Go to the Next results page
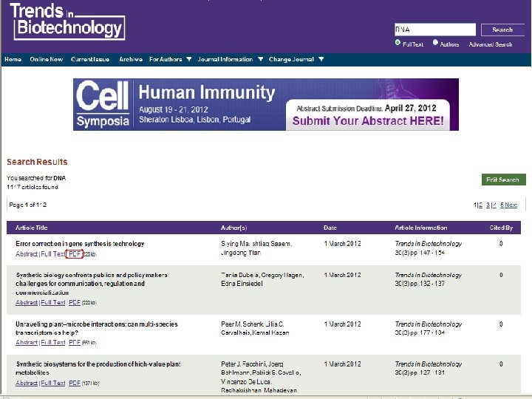This screenshot has width=532, height=399. coord(511,205)
